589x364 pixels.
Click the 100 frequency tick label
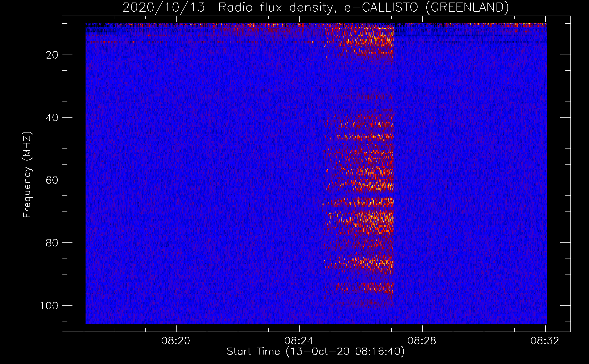point(49,305)
